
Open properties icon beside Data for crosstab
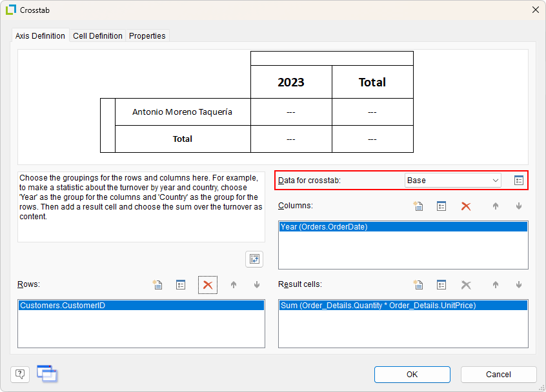click(x=518, y=181)
